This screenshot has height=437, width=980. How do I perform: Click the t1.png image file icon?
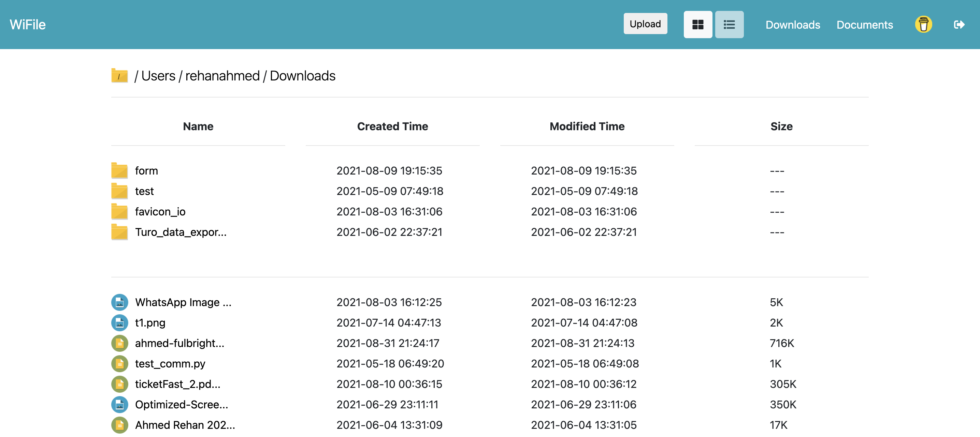tap(119, 322)
